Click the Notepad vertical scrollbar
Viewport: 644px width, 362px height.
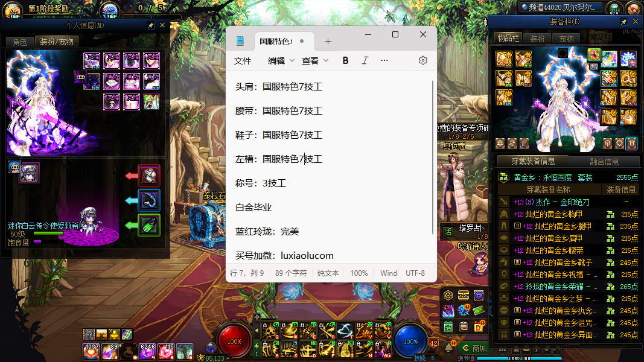click(433, 157)
